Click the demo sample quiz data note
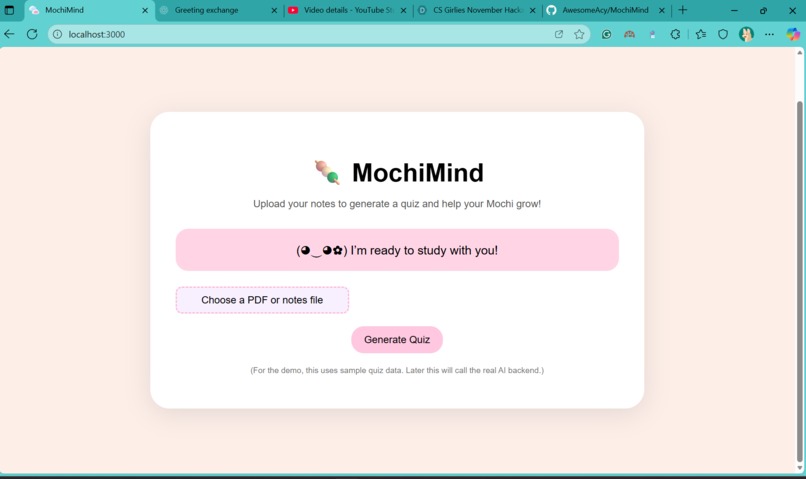 397,371
